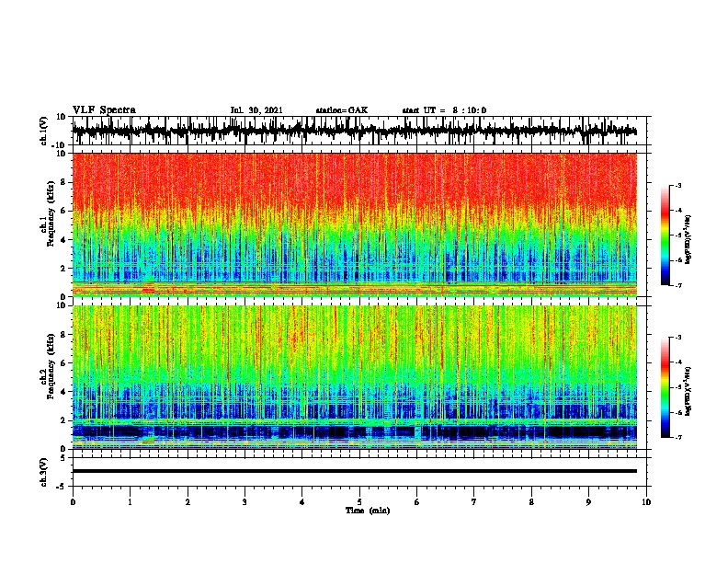Click the ch.2 color scale bar
Image resolution: width=728 pixels, height=563 pixels.
[665, 387]
